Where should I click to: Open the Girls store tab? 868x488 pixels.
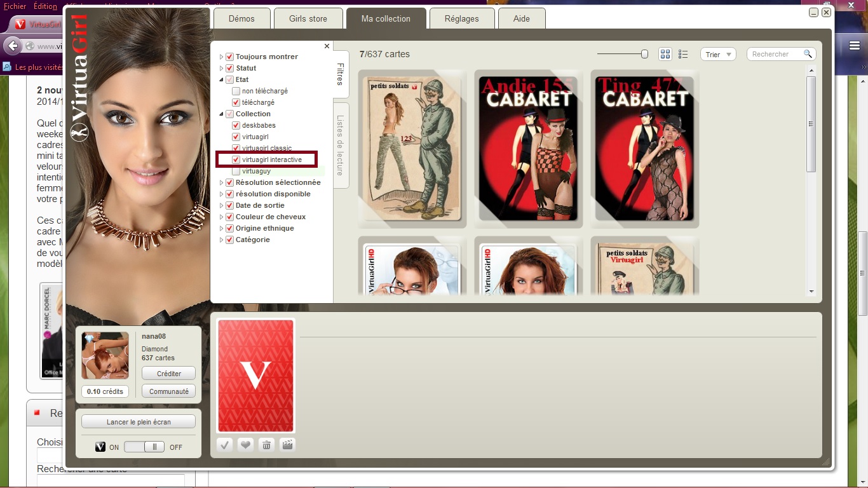[x=308, y=18]
